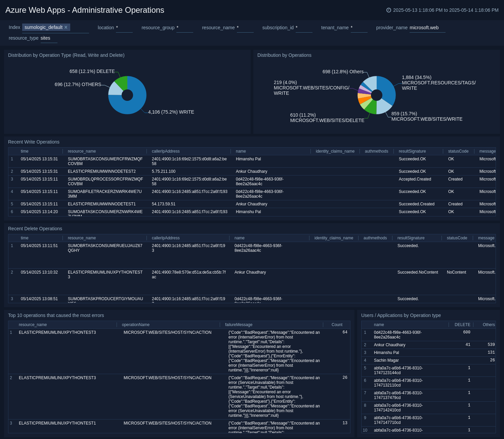Sort errors table by failureMessage column
Image resolution: width=504 pixels, height=439 pixels.
(x=239, y=325)
